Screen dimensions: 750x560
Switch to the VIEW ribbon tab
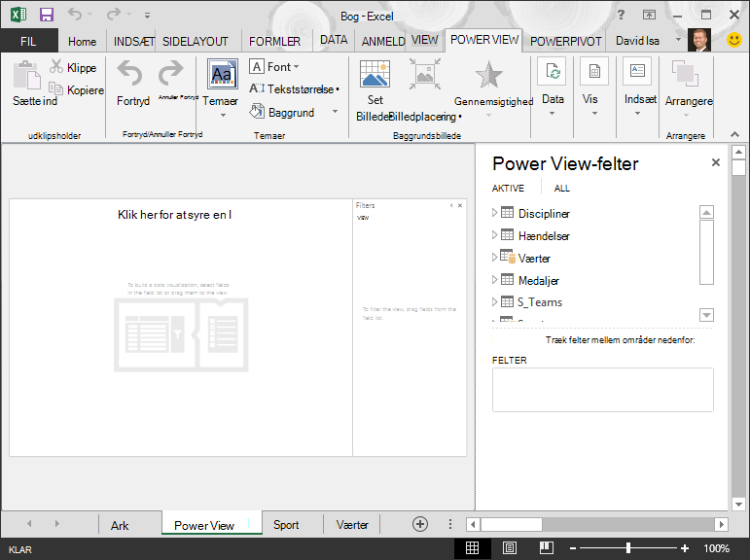(x=424, y=40)
